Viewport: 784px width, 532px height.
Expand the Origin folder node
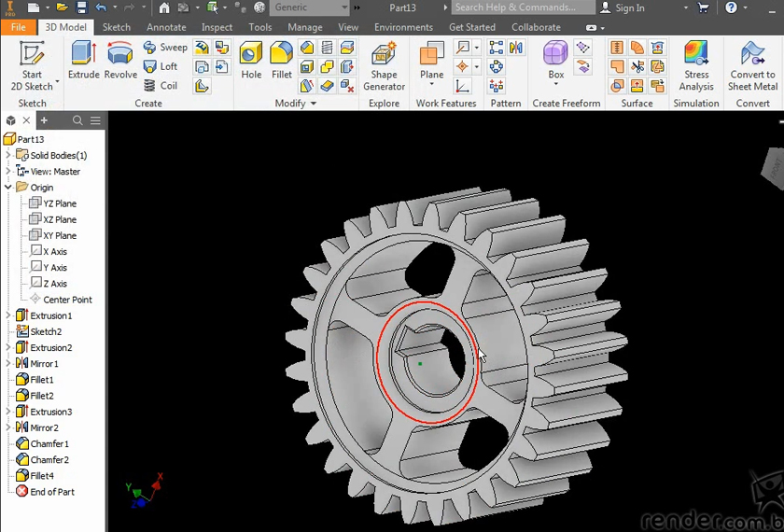[8, 188]
